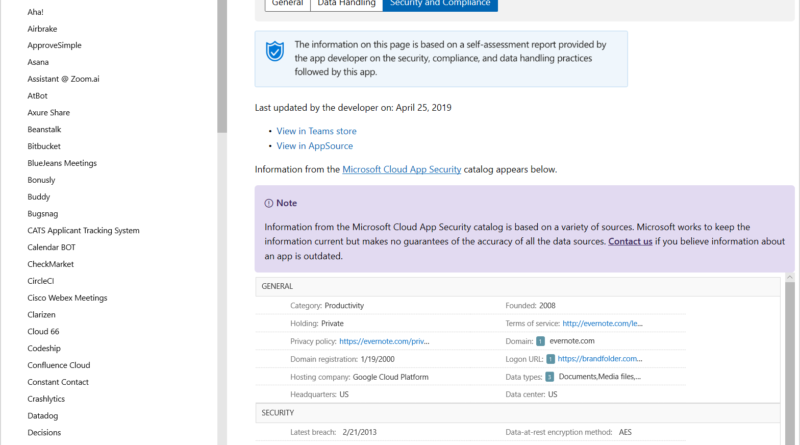Select Asana in the app list
The image size is (800, 445).
[38, 62]
